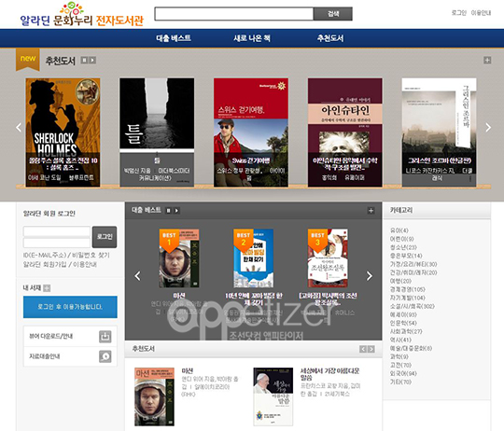Open ID/비밀번호 찾기 link

click(66, 255)
